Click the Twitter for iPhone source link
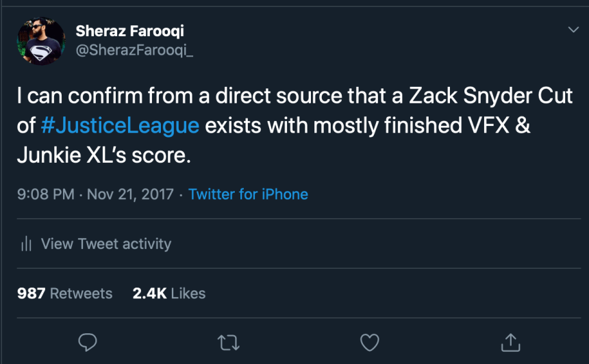The width and height of the screenshot is (589, 364). (248, 194)
